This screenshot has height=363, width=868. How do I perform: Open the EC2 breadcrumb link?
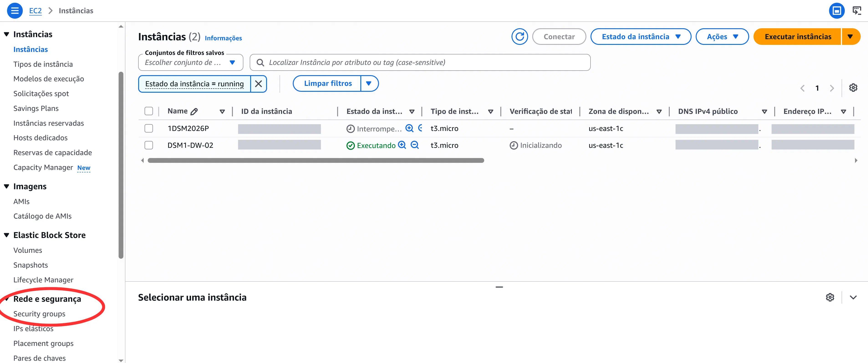(35, 11)
